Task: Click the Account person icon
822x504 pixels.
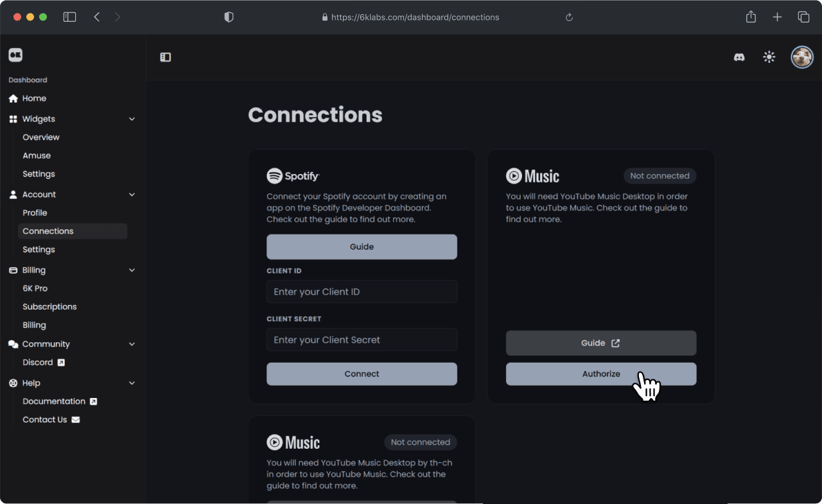Action: 13,195
